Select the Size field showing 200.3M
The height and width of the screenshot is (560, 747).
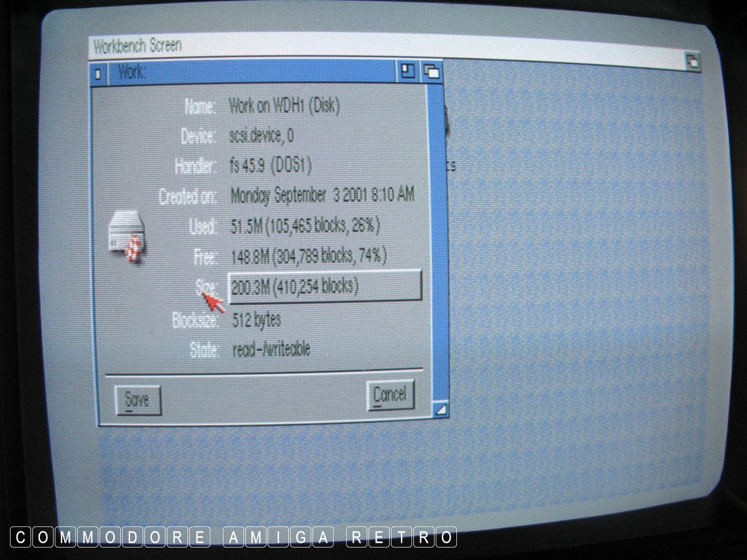pos(324,286)
